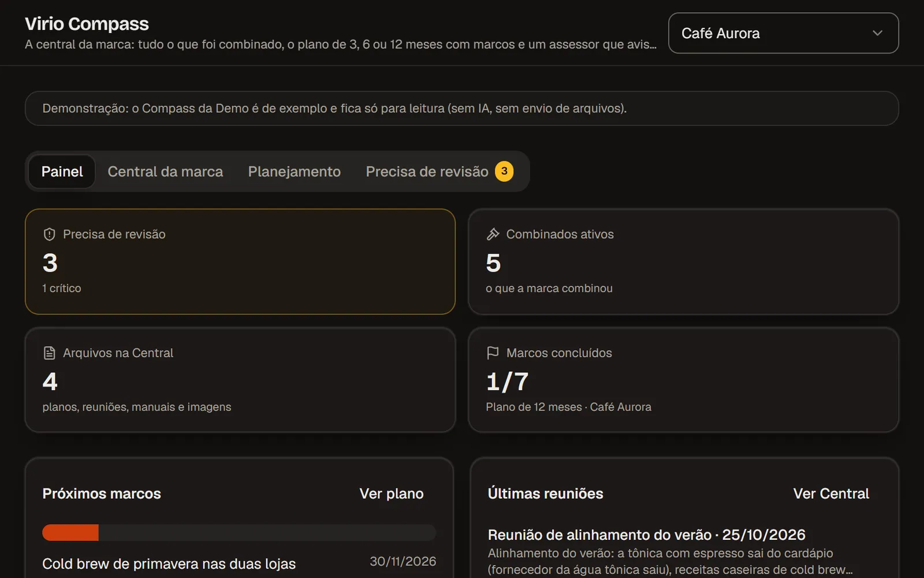
Task: Click the yellow 3 badge on review tab
Action: [504, 171]
